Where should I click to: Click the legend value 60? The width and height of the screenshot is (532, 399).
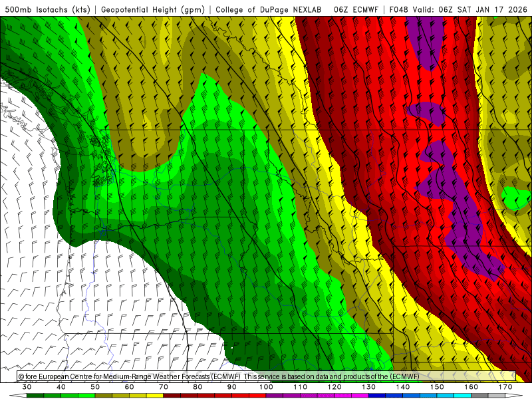coord(129,387)
